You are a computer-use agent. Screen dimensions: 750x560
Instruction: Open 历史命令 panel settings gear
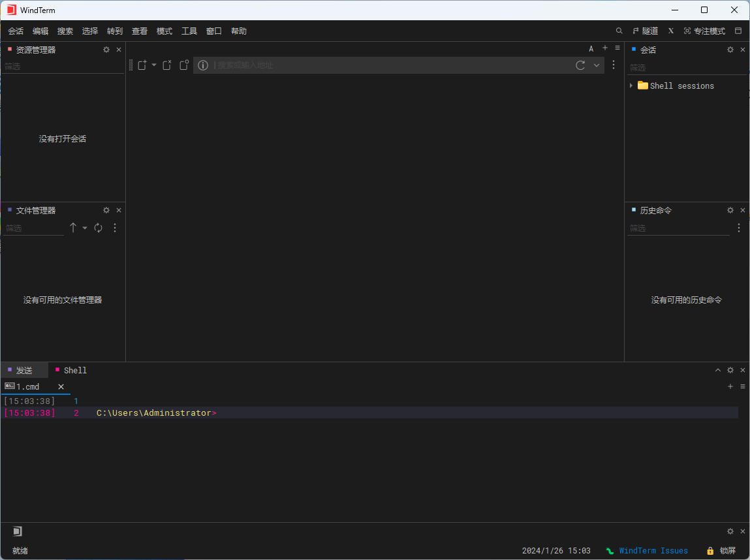(730, 210)
